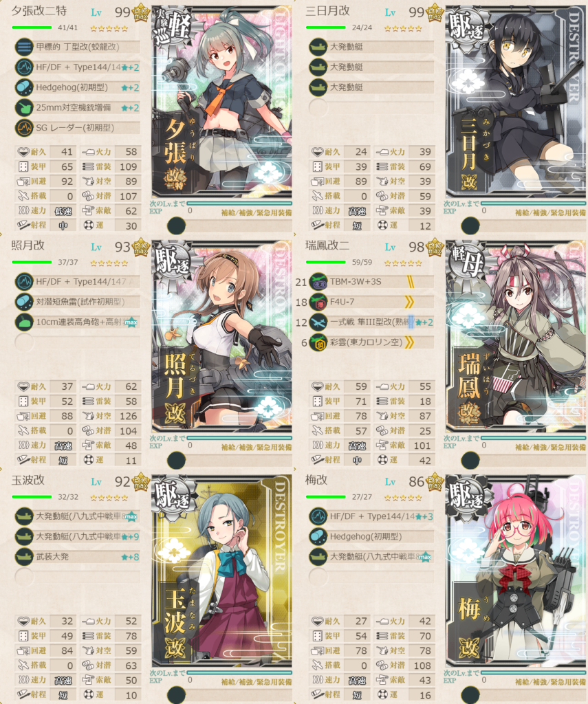588x704 pixels.
Task: Click Ume Kai's character card image
Action: point(516,571)
